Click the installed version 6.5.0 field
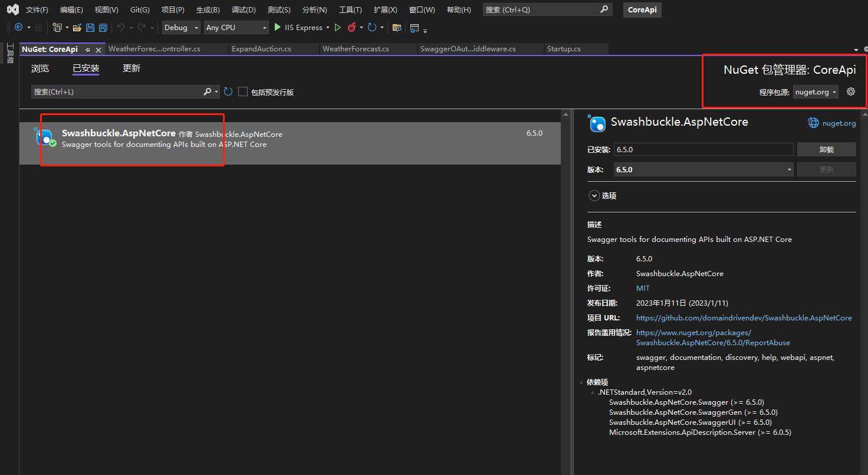 703,149
